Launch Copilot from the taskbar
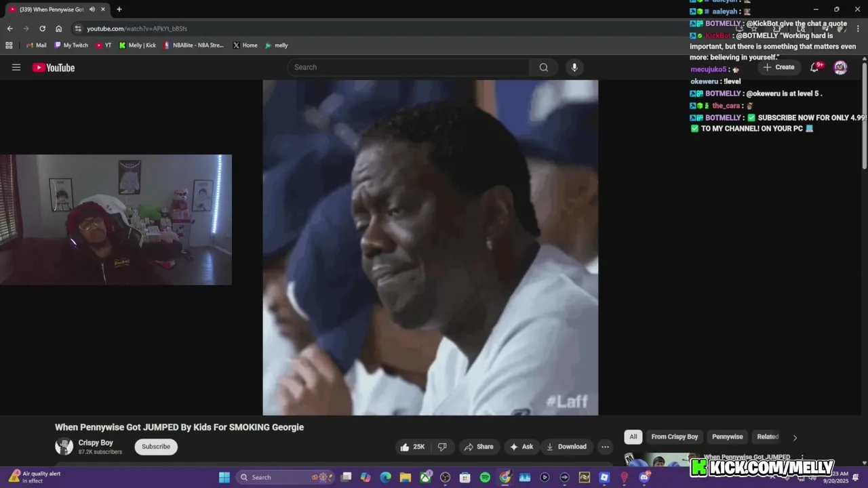The height and width of the screenshot is (488, 868). click(x=366, y=477)
